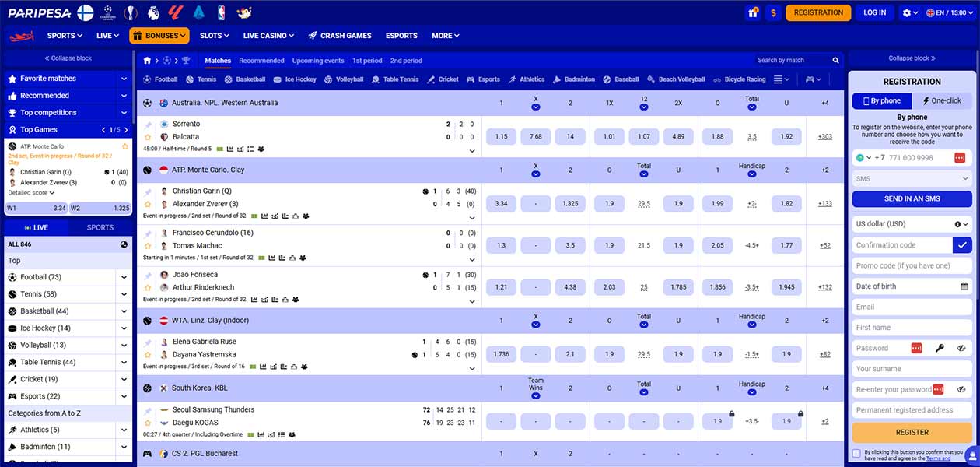Open the Premier League shortcut icon
This screenshot has width=980, height=467.
point(155,12)
